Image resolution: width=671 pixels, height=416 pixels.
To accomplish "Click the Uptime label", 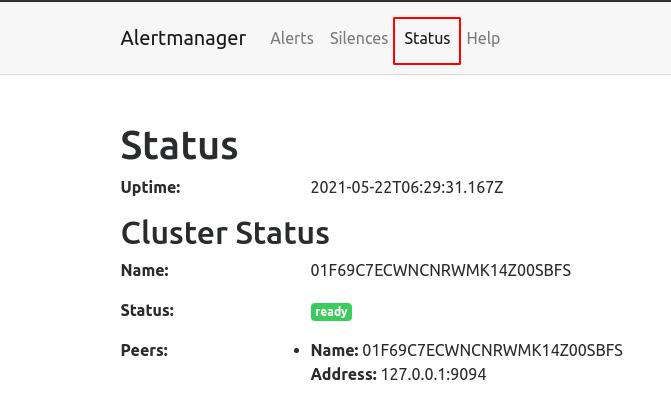I will coord(150,187).
